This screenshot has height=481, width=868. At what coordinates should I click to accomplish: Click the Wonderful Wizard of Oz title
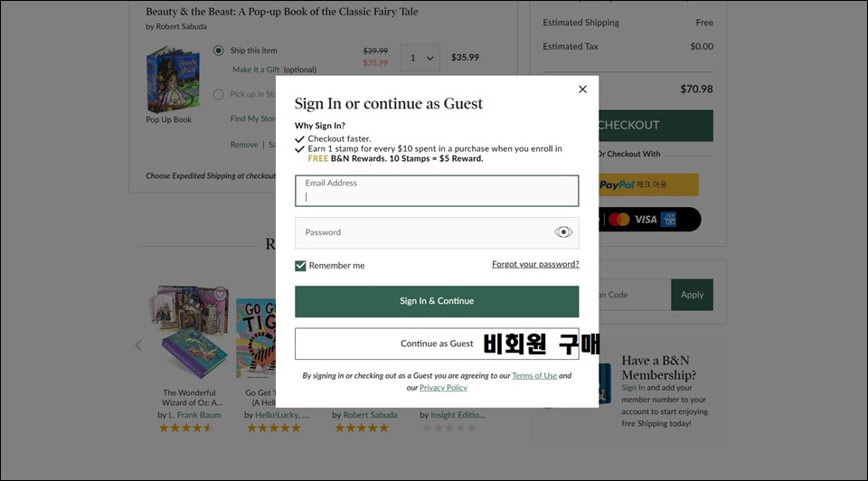pos(192,398)
